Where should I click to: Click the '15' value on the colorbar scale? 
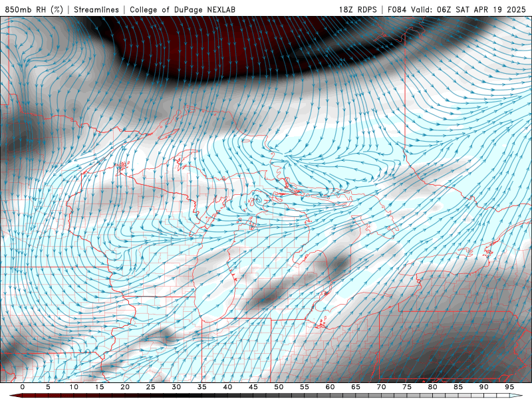(99, 387)
